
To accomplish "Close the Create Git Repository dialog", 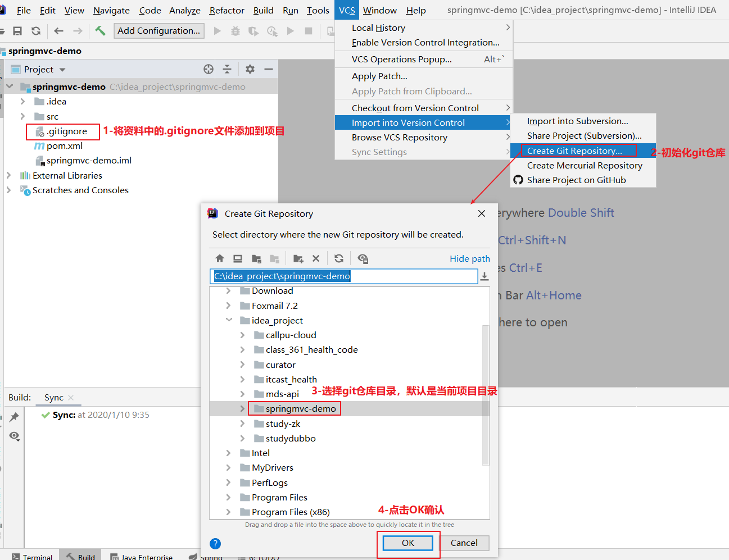I will point(482,213).
